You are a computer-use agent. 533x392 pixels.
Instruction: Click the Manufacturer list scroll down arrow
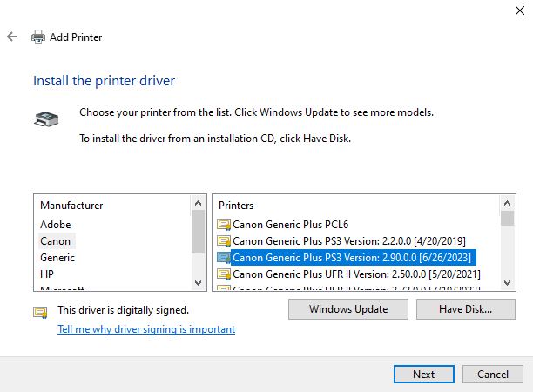click(x=199, y=282)
